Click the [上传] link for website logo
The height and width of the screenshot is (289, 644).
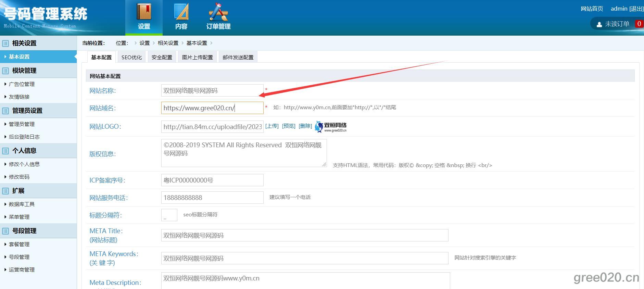click(x=272, y=126)
